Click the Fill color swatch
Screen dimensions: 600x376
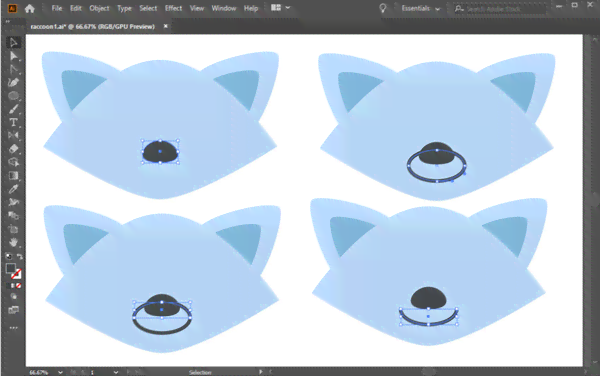[x=10, y=268]
